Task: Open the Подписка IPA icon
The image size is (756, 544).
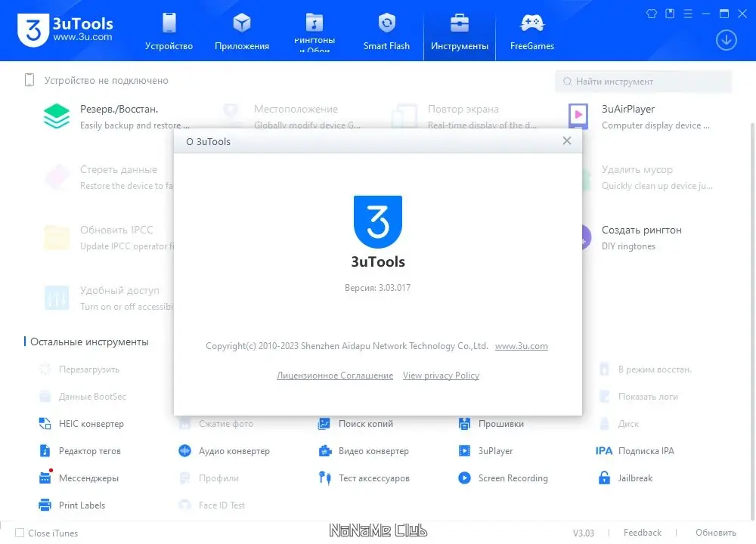Action: (603, 450)
